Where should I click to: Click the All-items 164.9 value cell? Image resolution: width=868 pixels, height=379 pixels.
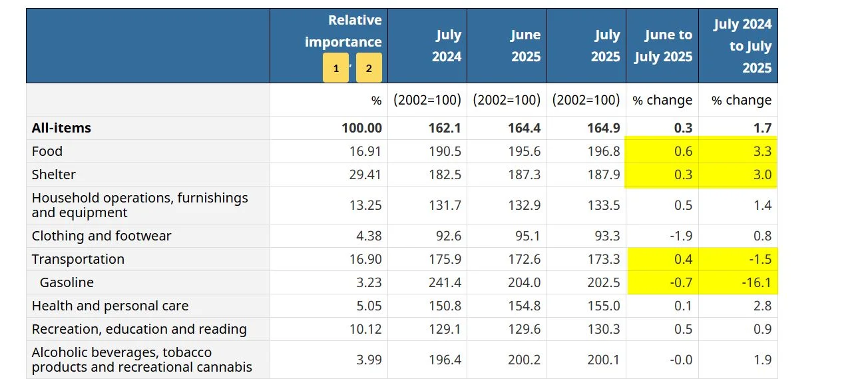(x=604, y=128)
